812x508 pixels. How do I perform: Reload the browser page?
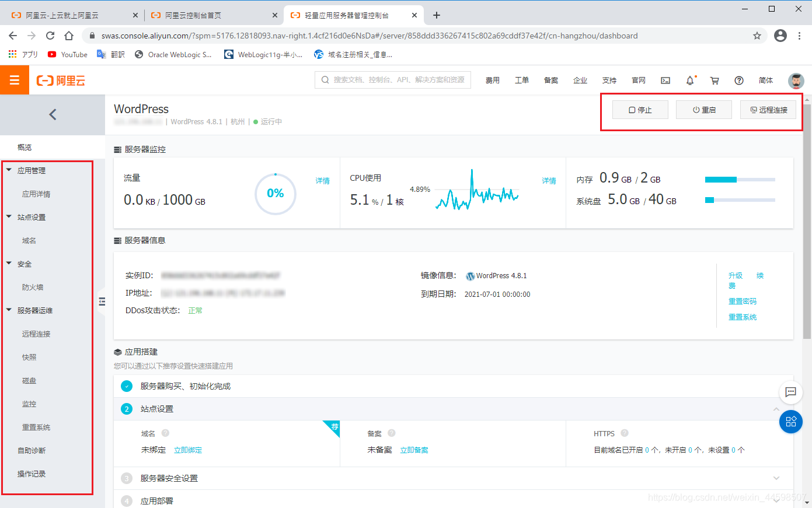click(50, 36)
